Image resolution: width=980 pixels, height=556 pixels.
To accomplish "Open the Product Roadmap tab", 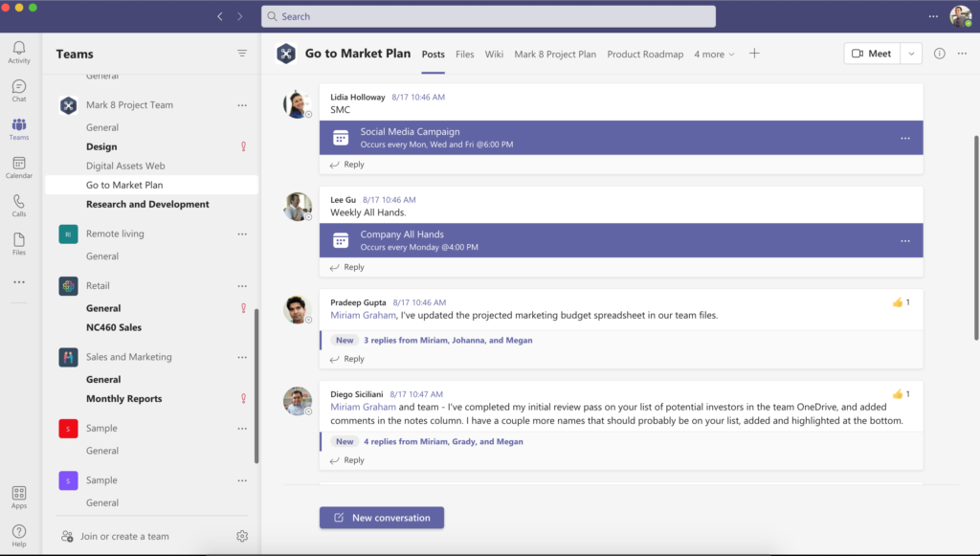I will pyautogui.click(x=645, y=55).
